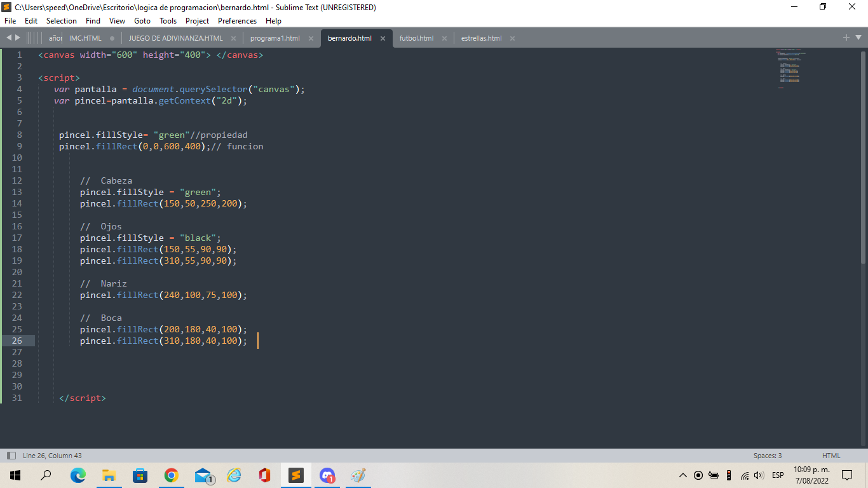Place cursor on the Nariz comment
Viewport: 868px width, 488px height.
pos(104,283)
